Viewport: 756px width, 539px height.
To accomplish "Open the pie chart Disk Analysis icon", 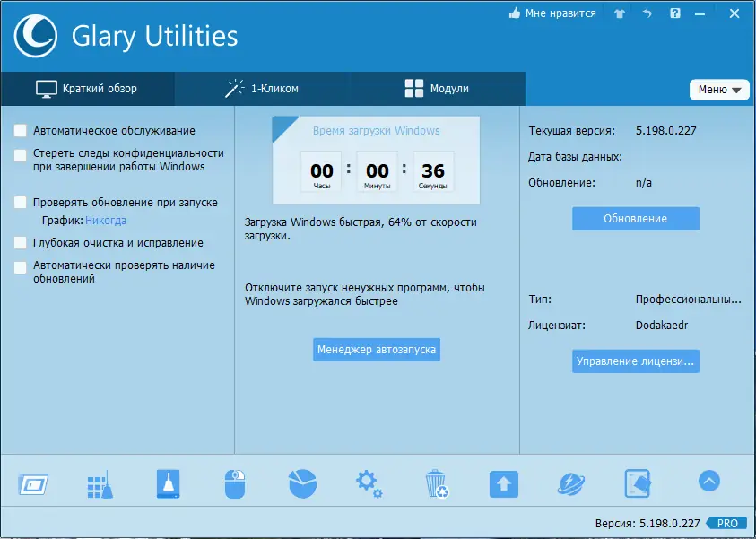I will pos(301,482).
